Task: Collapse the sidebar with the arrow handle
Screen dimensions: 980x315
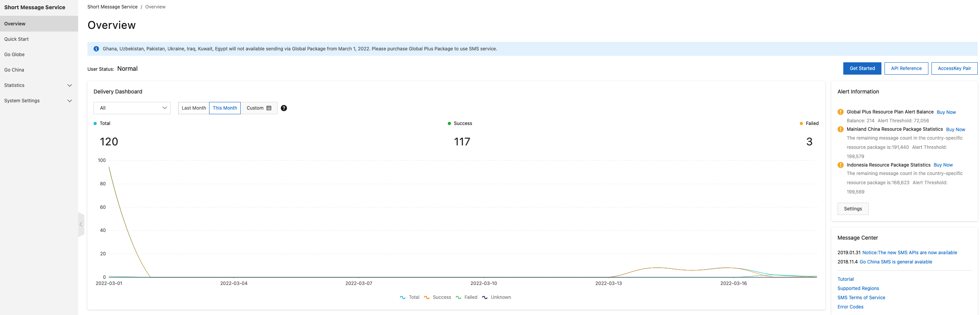Action: click(x=81, y=225)
